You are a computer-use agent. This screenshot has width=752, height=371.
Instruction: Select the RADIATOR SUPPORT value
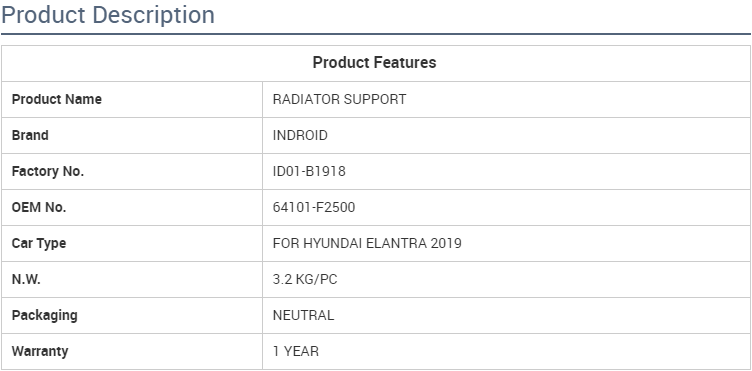pyautogui.click(x=340, y=99)
